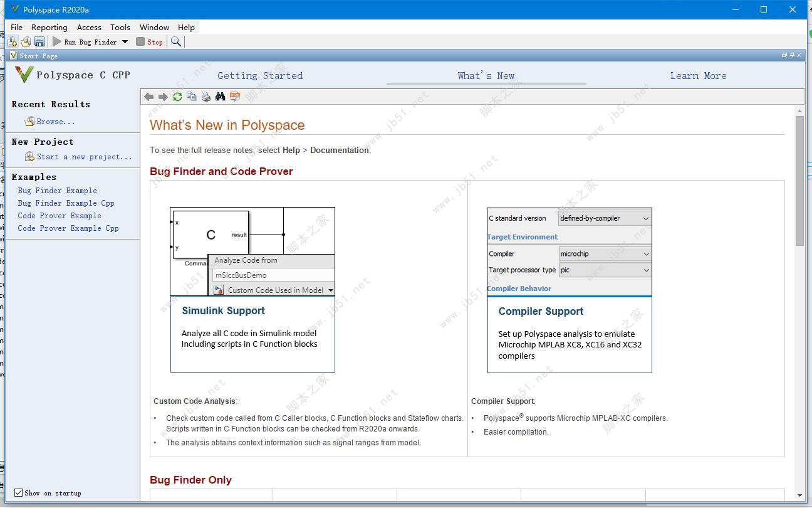Screen dimensions: 812x508
Task: Open an existing project via the open folder icon
Action: (x=24, y=41)
